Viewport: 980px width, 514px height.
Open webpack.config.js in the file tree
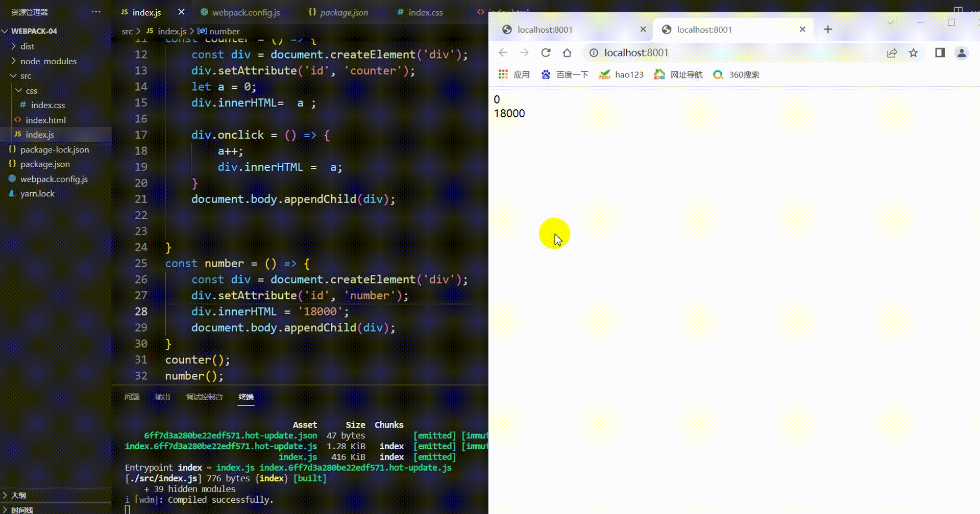[x=54, y=179]
